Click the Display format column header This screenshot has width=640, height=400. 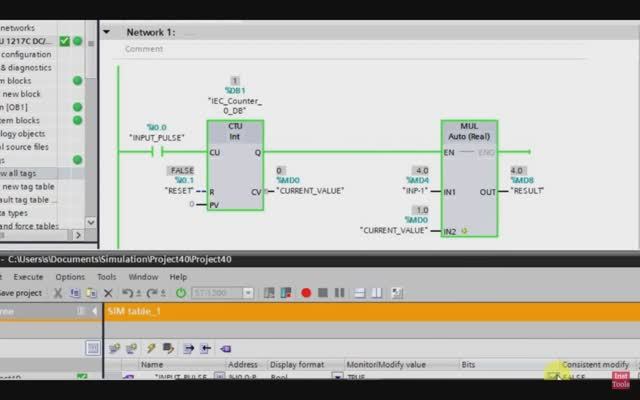[297, 364]
